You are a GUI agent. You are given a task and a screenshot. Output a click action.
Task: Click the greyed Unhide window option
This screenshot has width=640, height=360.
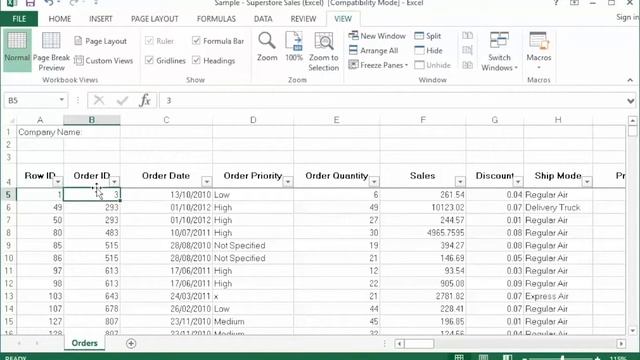[432, 65]
